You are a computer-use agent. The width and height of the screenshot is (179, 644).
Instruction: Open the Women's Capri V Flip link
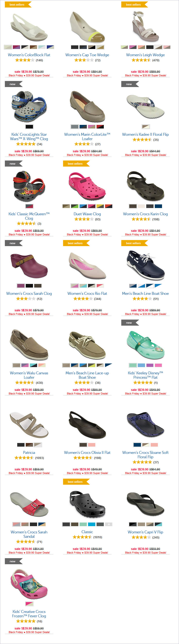coord(145,532)
